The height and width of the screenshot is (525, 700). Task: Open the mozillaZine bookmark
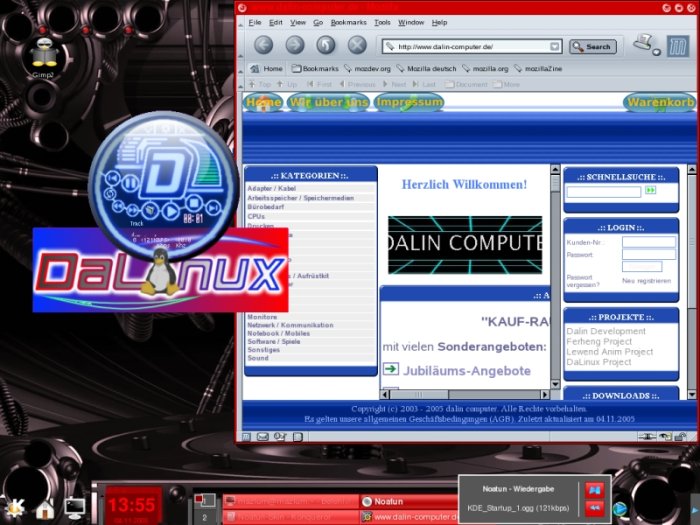tap(538, 69)
